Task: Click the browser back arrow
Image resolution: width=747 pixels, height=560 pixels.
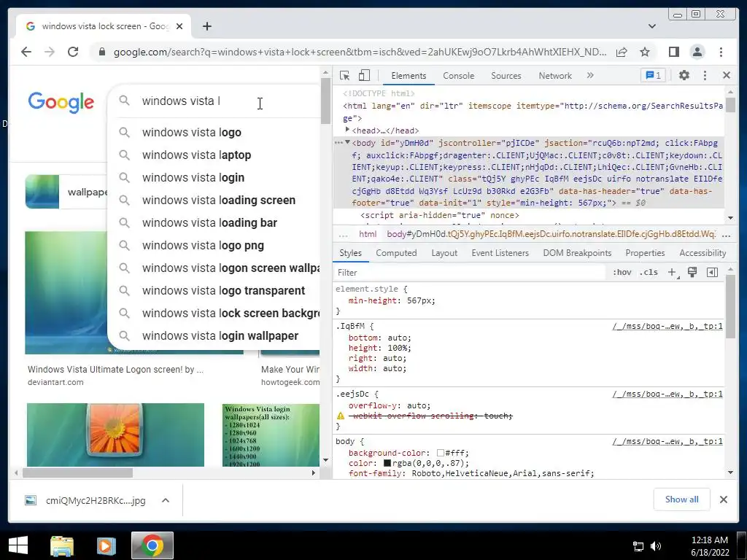Action: click(x=26, y=52)
